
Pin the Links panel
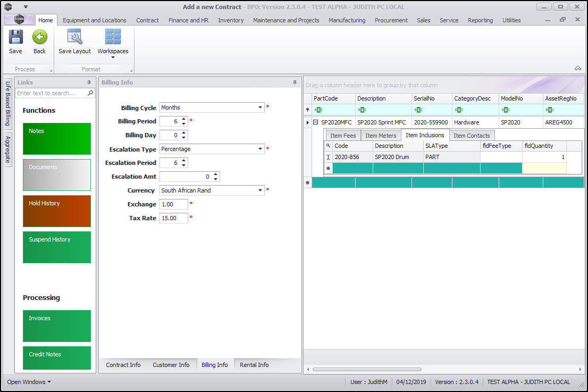[89, 82]
